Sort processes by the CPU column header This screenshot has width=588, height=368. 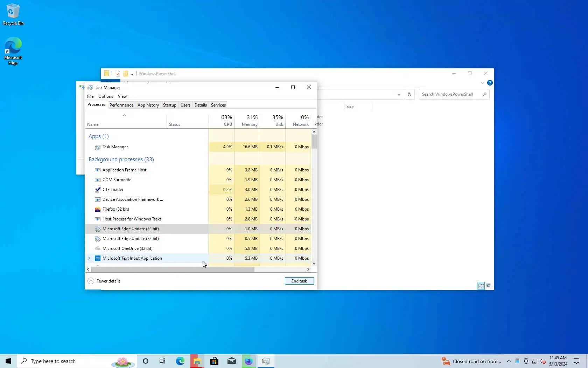(x=222, y=121)
